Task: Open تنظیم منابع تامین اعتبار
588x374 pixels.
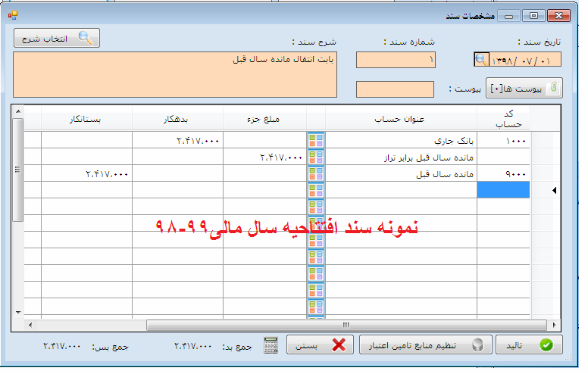Action: click(x=424, y=345)
